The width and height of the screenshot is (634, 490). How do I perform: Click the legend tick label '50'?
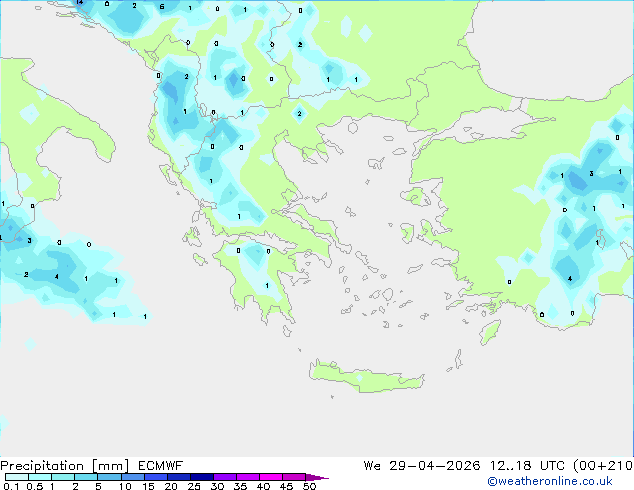pyautogui.click(x=309, y=486)
